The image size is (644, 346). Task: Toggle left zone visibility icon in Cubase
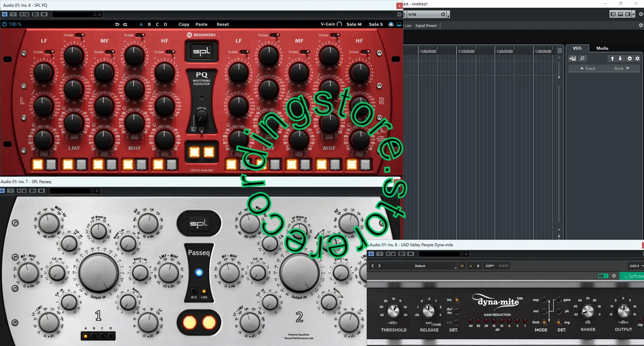pyautogui.click(x=613, y=14)
